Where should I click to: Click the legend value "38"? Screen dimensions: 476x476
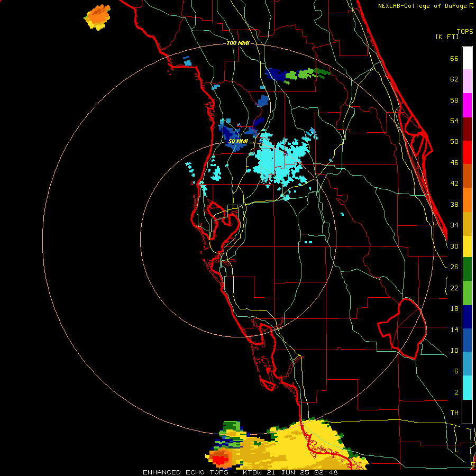pyautogui.click(x=454, y=205)
